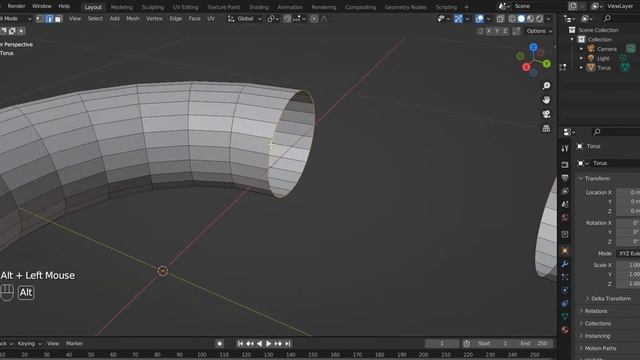Expand the Relations panel

(x=596, y=311)
